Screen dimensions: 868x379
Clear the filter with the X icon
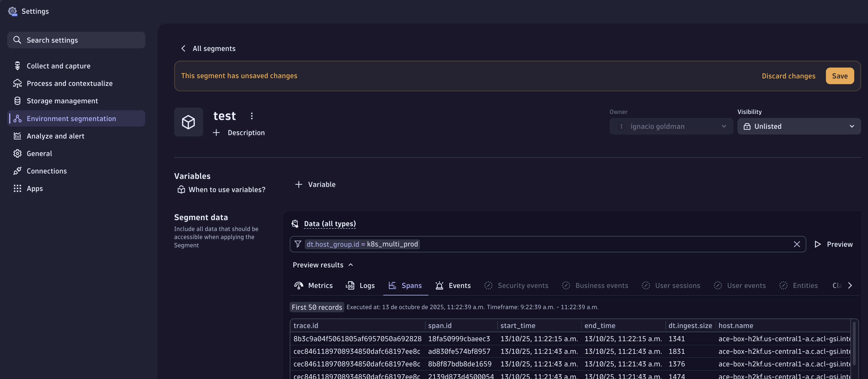[x=797, y=244]
